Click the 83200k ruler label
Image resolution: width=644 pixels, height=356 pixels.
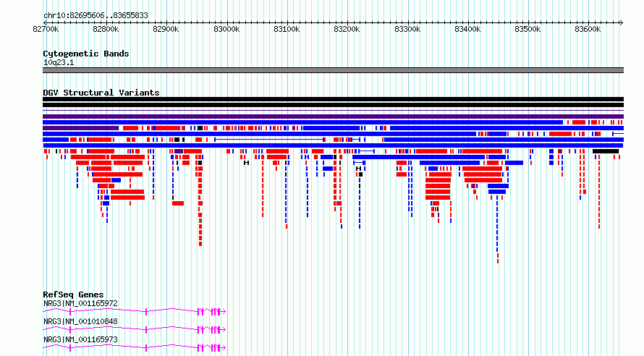[x=347, y=30]
